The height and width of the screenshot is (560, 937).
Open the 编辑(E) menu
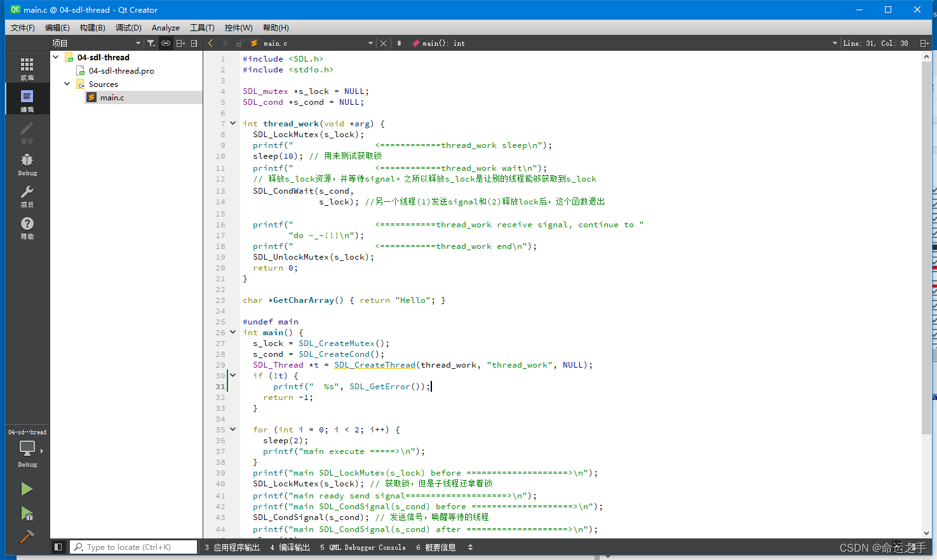point(57,27)
